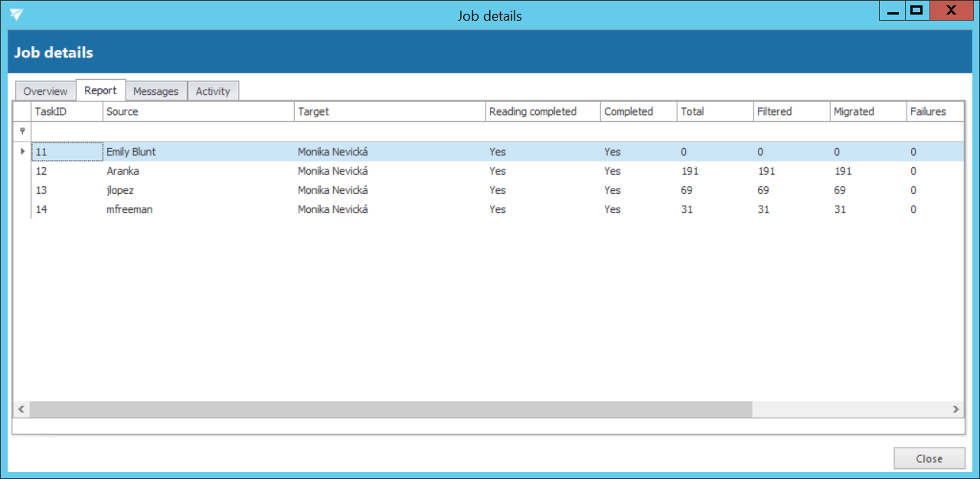Select the Activity tab
980x479 pixels.
pyautogui.click(x=213, y=91)
